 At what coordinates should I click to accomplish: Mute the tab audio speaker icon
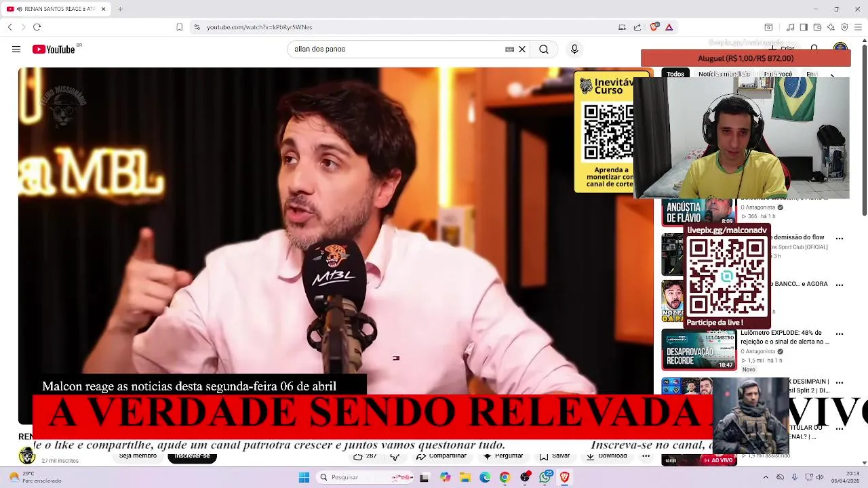pos(18,9)
